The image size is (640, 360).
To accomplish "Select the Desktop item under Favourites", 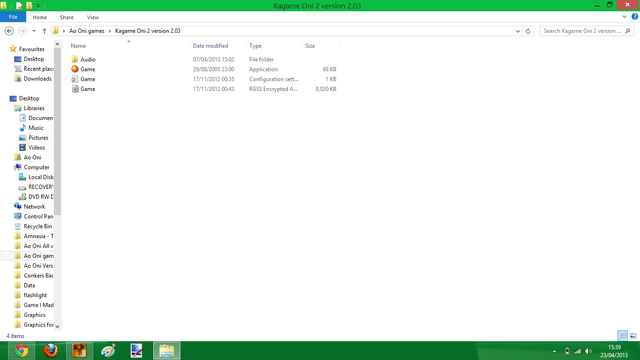I will click(29, 59).
